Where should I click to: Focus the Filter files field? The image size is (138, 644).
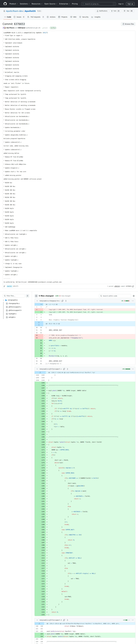pyautogui.click(x=14, y=296)
